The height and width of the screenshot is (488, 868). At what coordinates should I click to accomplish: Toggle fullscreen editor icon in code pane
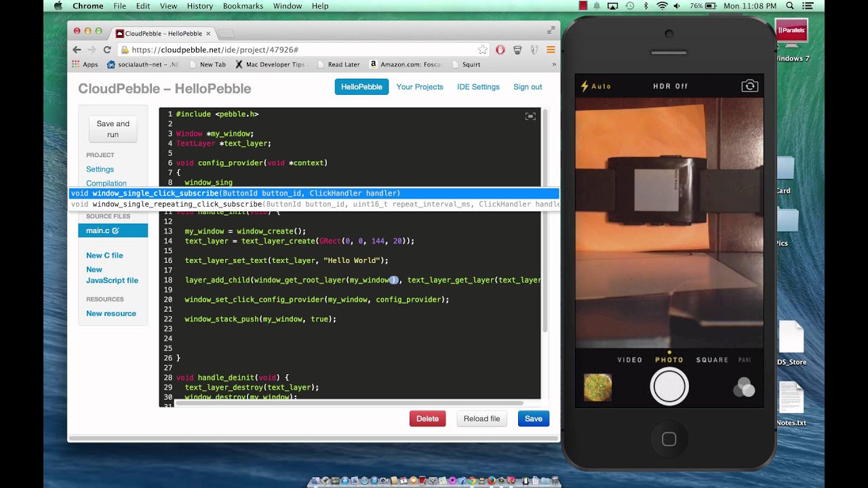[530, 117]
